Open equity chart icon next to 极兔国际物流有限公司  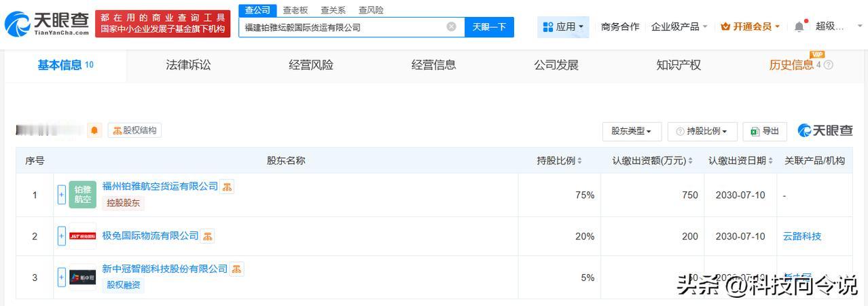coord(207,236)
